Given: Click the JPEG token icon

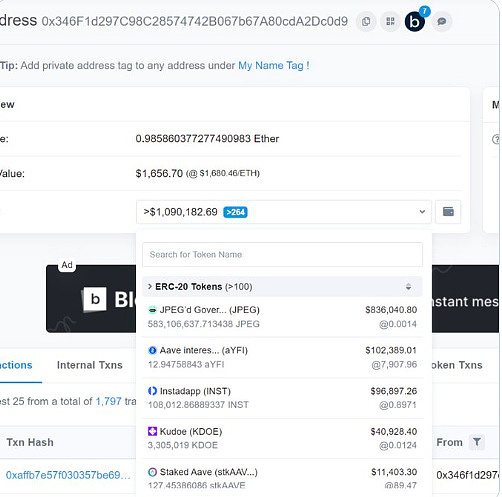Looking at the screenshot, I should 152,310.
